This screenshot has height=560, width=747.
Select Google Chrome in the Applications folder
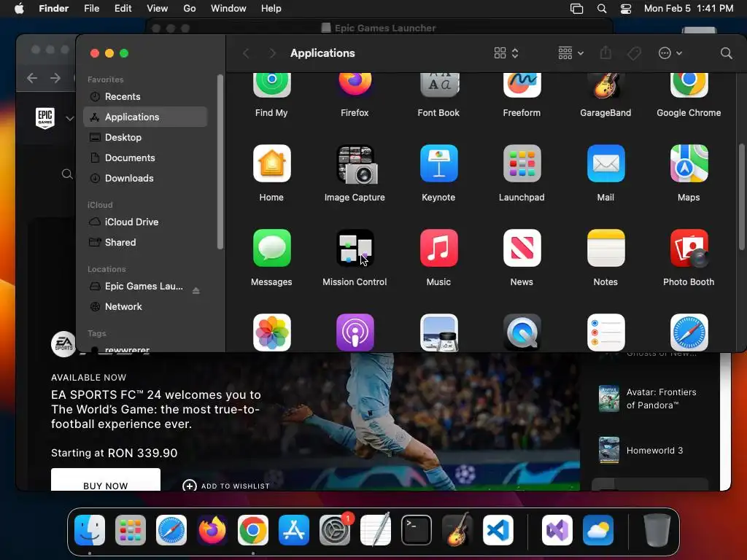pos(689,86)
